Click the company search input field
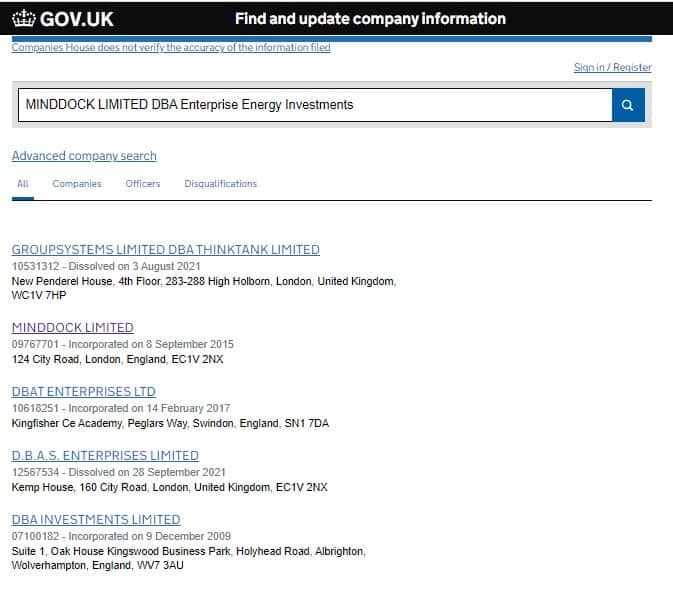The height and width of the screenshot is (589, 673). coord(315,105)
